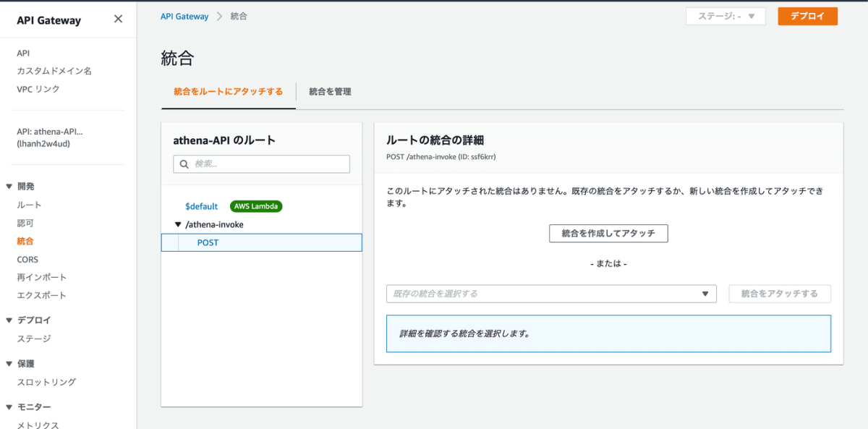The height and width of the screenshot is (429, 868).
Task: Click the magnifier icon in route search
Action: click(183, 164)
